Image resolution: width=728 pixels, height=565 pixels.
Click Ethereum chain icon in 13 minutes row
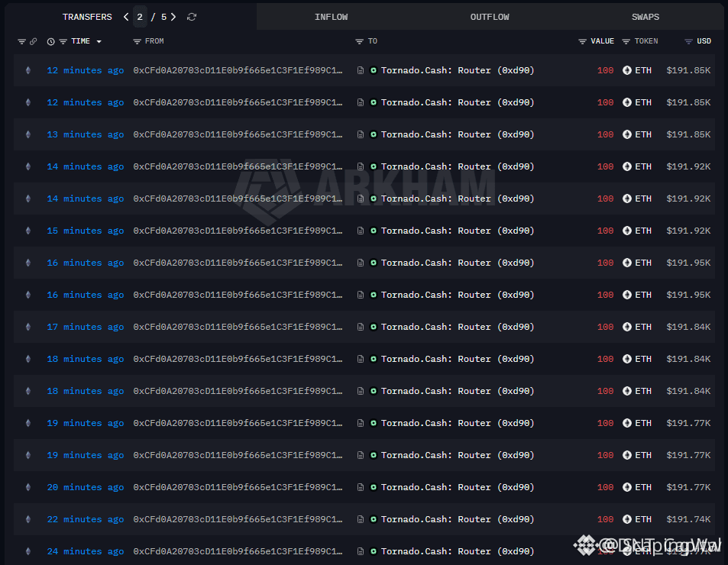(x=28, y=134)
